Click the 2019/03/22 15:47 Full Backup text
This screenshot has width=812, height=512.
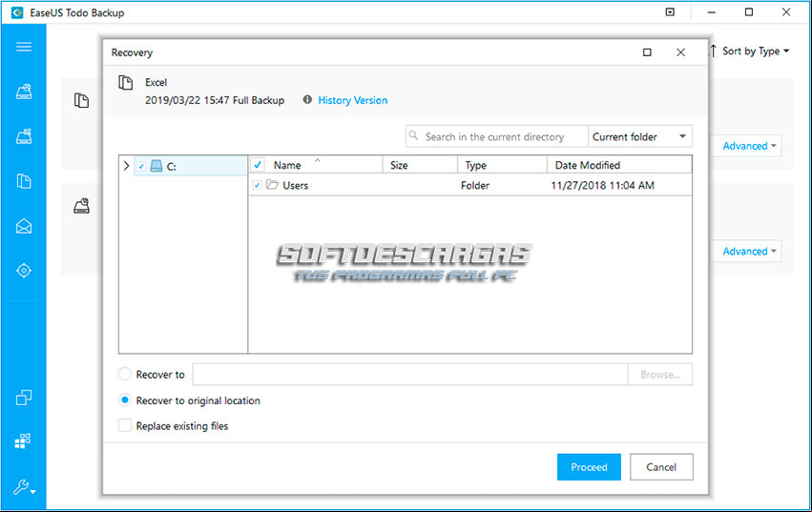215,100
